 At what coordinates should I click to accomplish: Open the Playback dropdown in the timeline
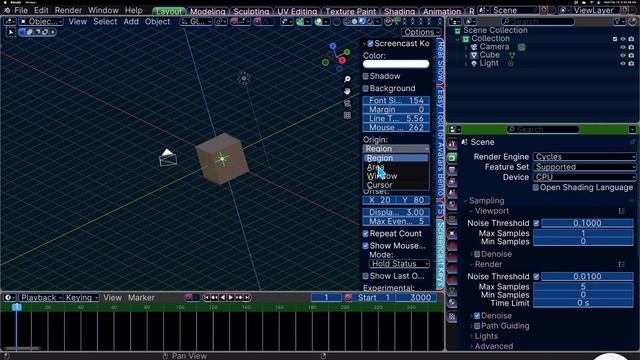click(41, 298)
